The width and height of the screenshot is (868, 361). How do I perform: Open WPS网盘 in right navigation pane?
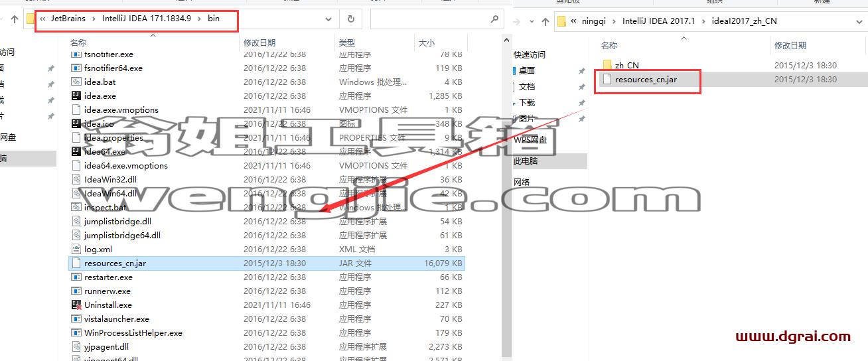[x=530, y=140]
